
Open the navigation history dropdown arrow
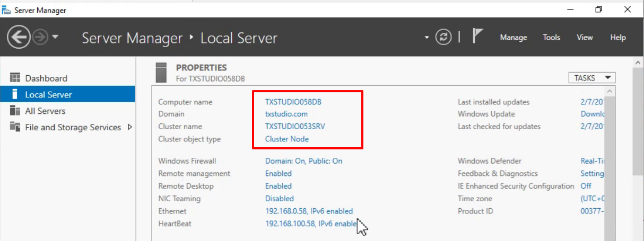[55, 38]
